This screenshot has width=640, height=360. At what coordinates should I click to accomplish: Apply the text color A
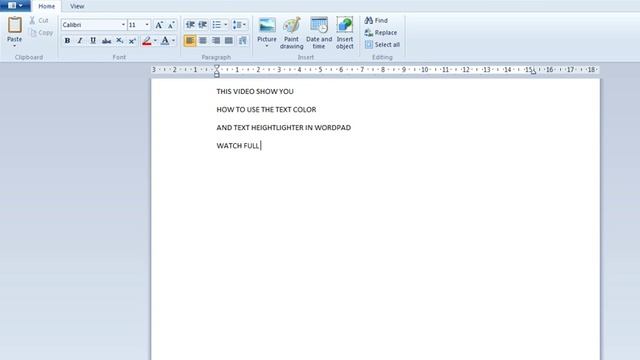click(165, 41)
